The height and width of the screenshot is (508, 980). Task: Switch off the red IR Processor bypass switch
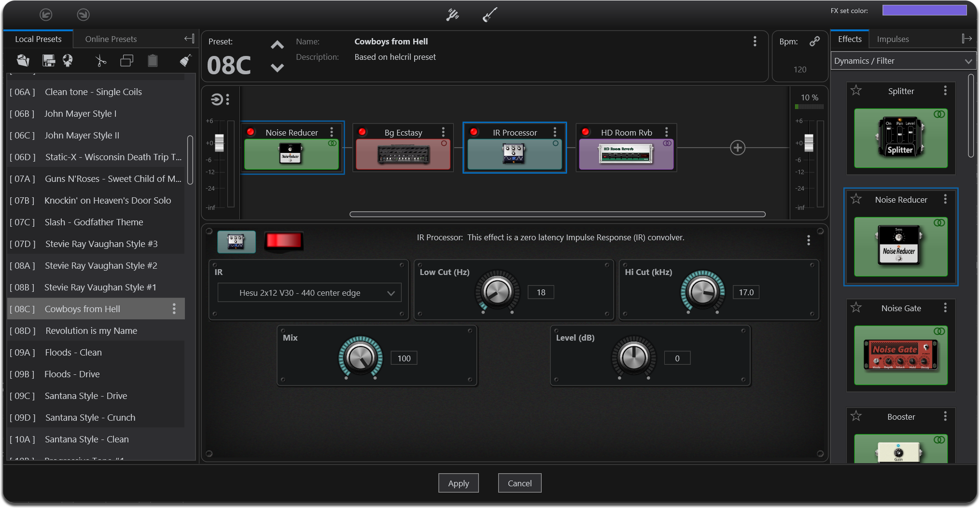(x=284, y=241)
